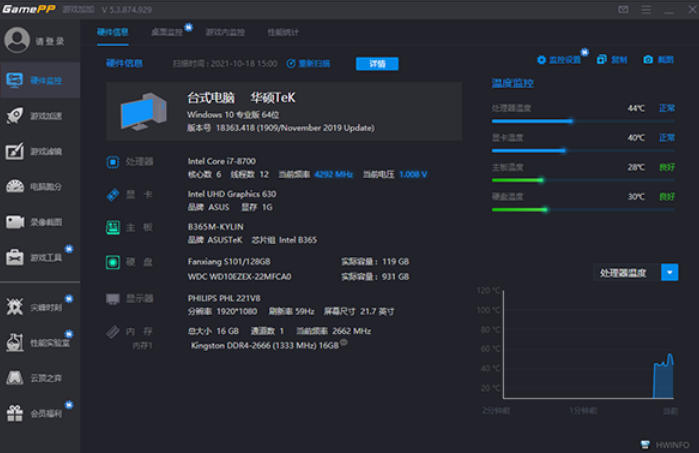Click the blue details button

(x=377, y=64)
